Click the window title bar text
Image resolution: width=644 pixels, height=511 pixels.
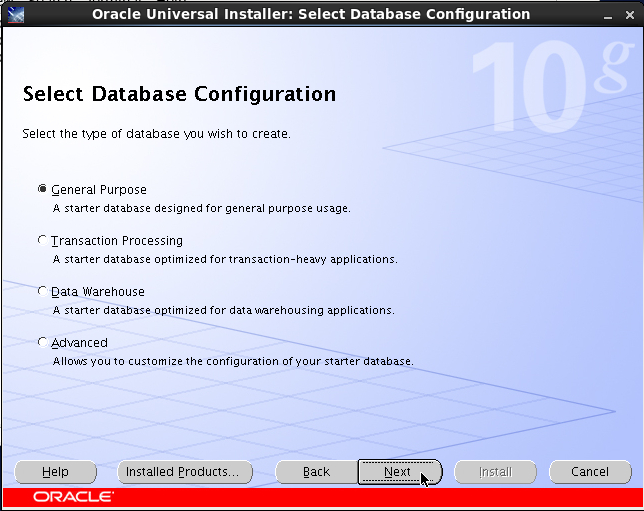(311, 14)
